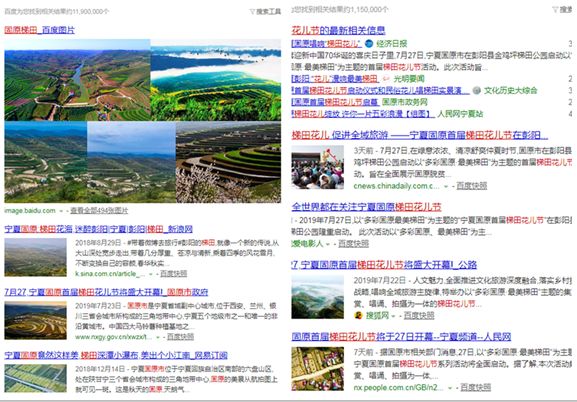
Task: Click the 搜狐网 logo icon
Action: tap(358, 315)
